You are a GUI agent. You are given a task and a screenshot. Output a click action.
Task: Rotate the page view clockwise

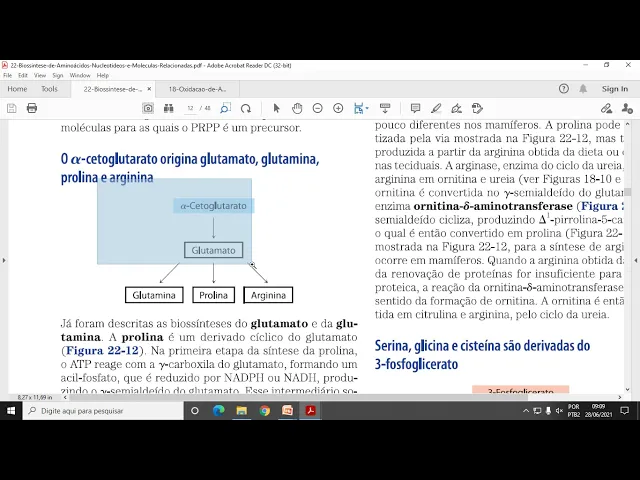pos(246,108)
